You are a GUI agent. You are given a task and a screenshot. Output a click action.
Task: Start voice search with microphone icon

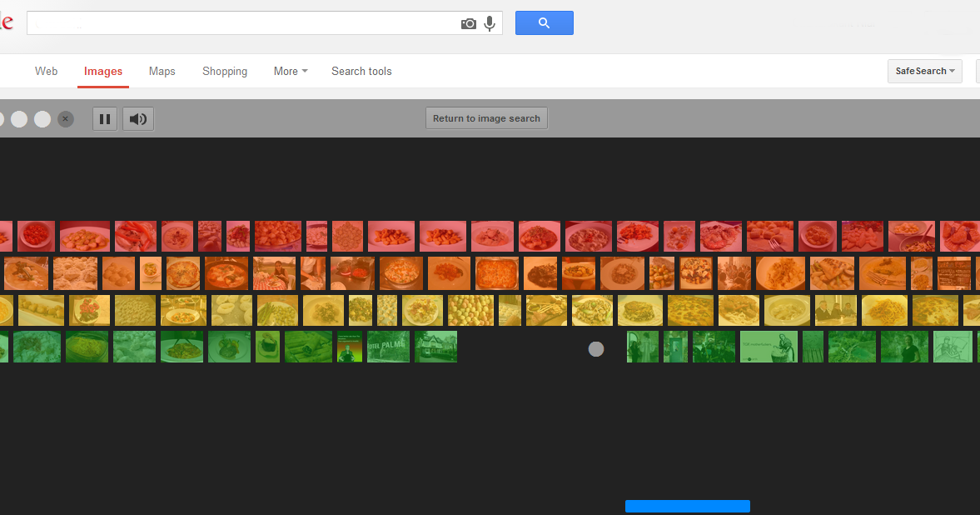(x=490, y=24)
